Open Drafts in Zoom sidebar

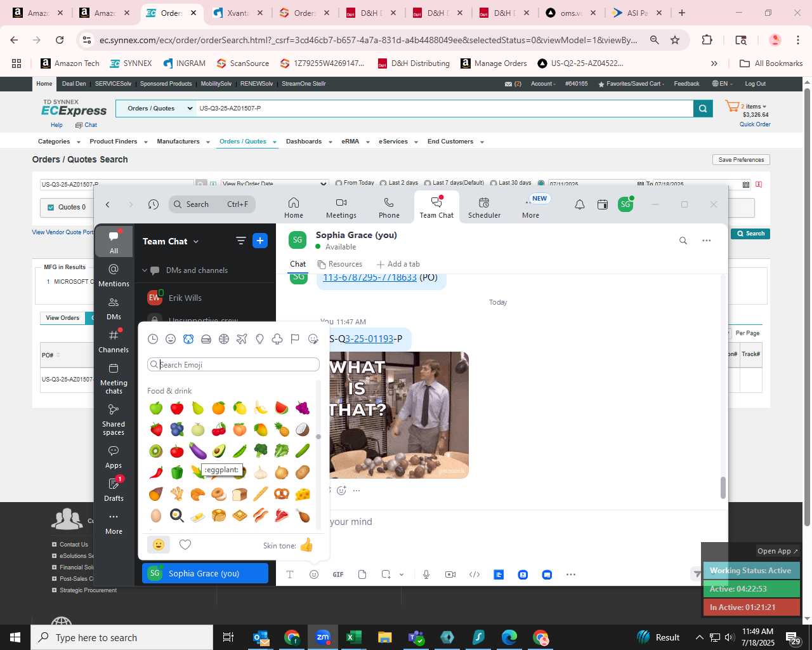tap(114, 489)
